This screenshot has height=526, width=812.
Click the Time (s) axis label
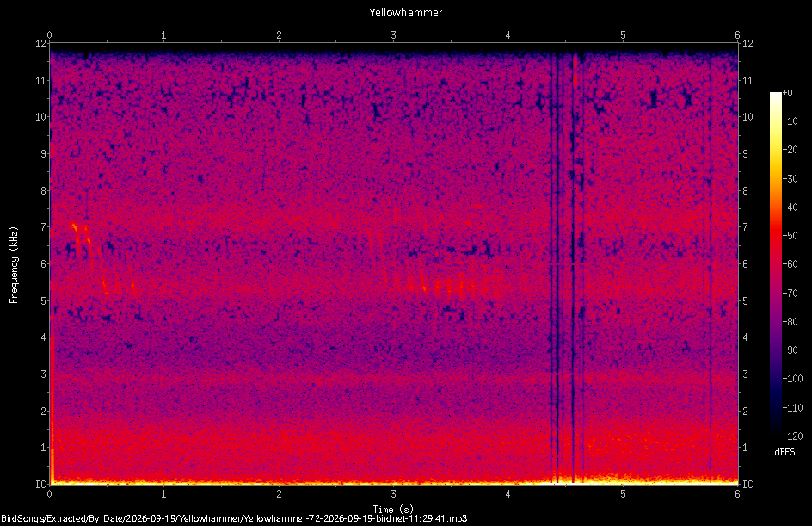393,510
